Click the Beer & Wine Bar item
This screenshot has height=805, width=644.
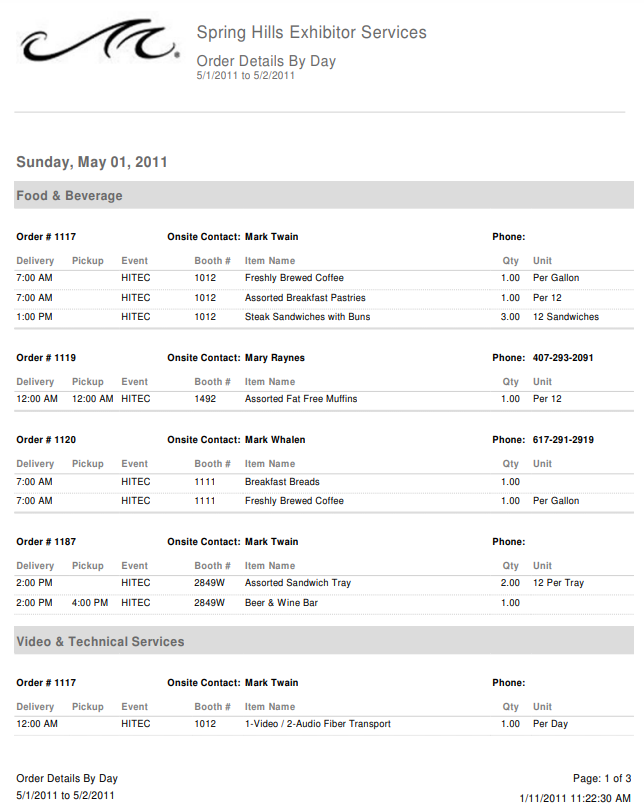(x=282, y=603)
